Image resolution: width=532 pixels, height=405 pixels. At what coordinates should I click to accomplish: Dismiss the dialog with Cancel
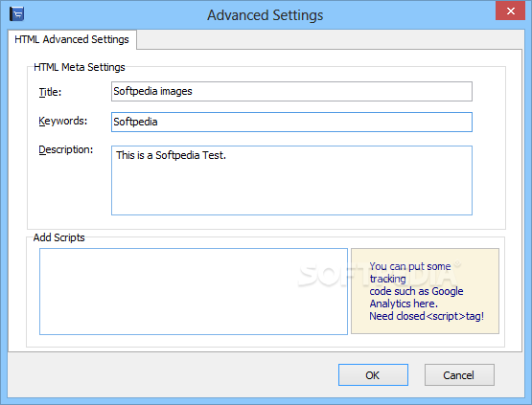459,374
